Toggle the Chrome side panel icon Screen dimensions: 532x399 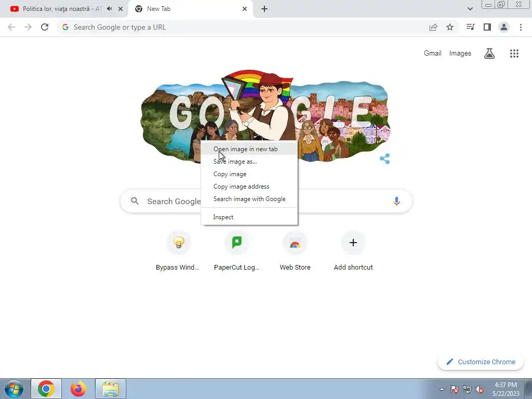(487, 27)
